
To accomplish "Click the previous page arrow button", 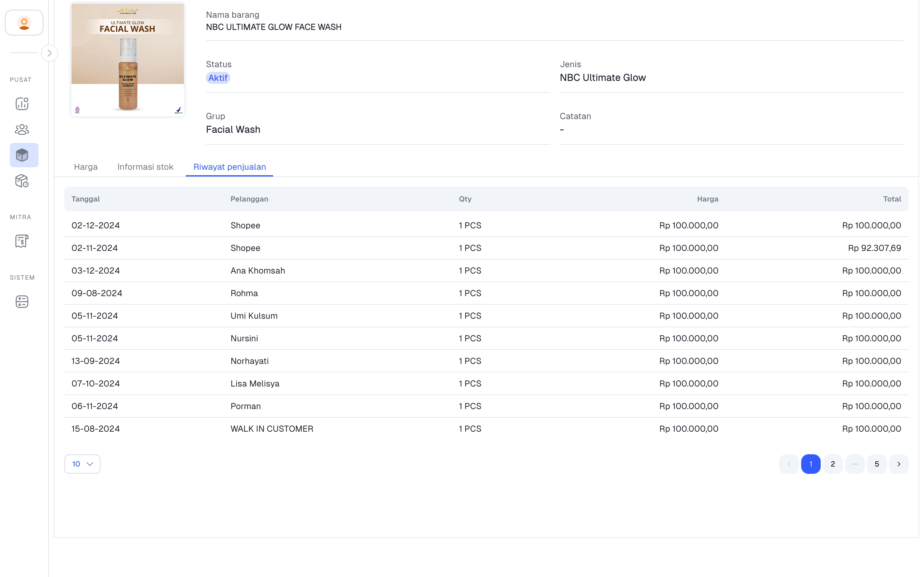I will point(789,464).
